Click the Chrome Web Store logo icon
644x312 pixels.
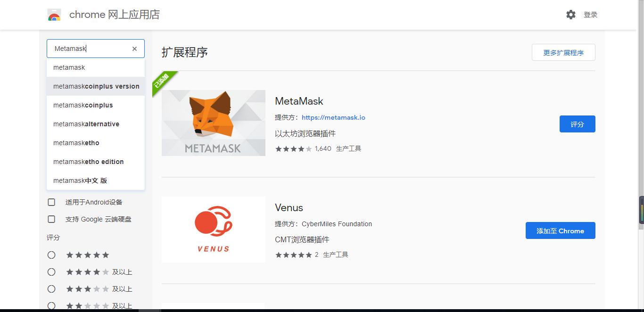point(54,15)
